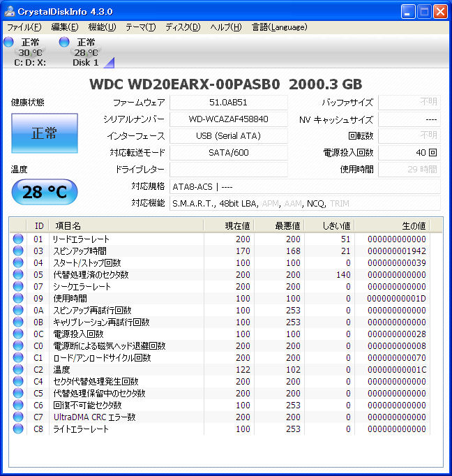
Task: Click the ID column header
Action: [38, 225]
